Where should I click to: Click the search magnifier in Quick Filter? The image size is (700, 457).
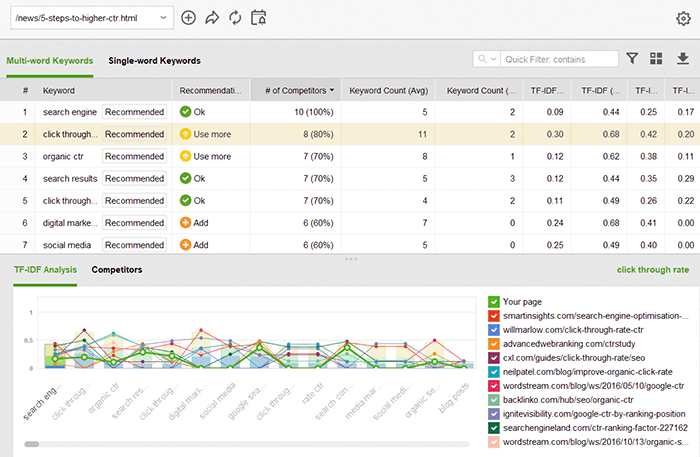click(482, 59)
